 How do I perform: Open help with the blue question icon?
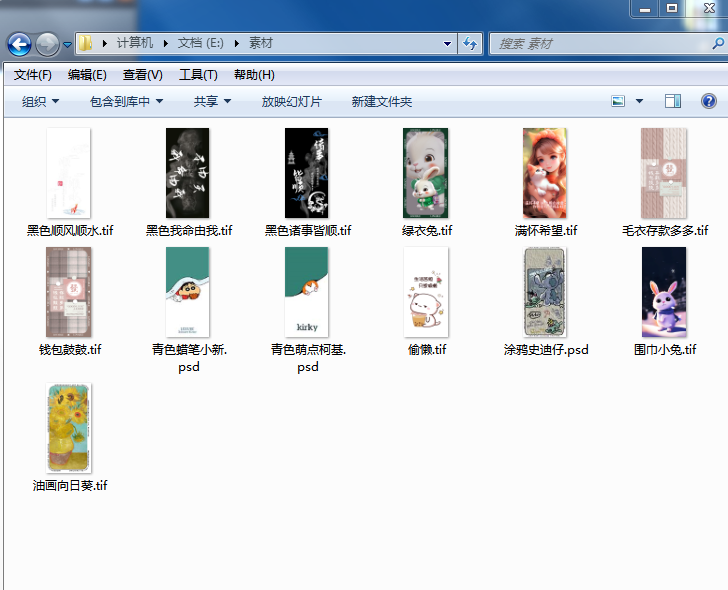click(x=708, y=101)
